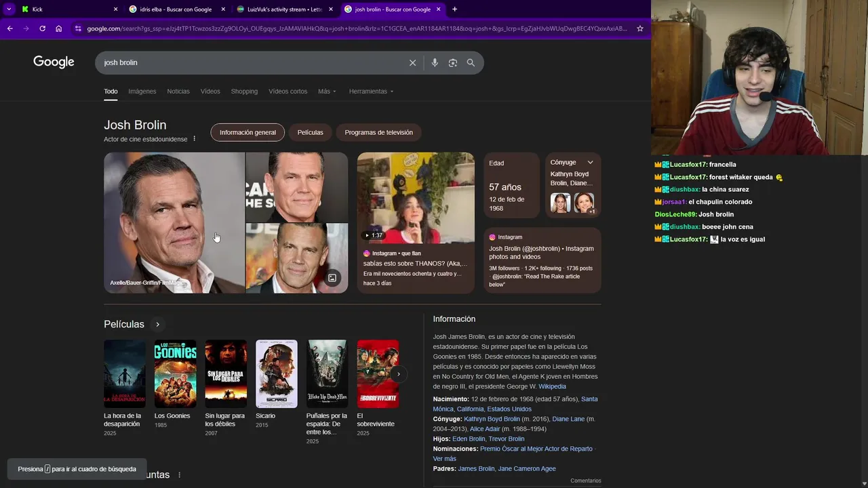868x488 pixels.
Task: Open the browser home icon
Action: click(58, 28)
